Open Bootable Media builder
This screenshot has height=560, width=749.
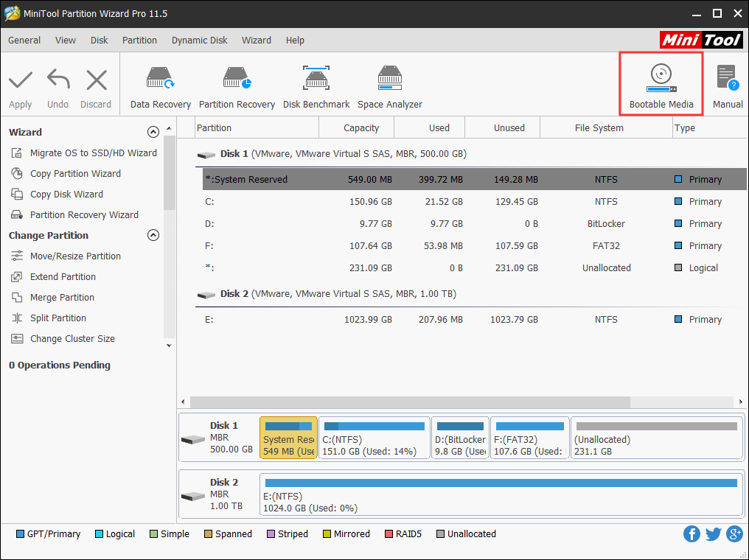[661, 84]
